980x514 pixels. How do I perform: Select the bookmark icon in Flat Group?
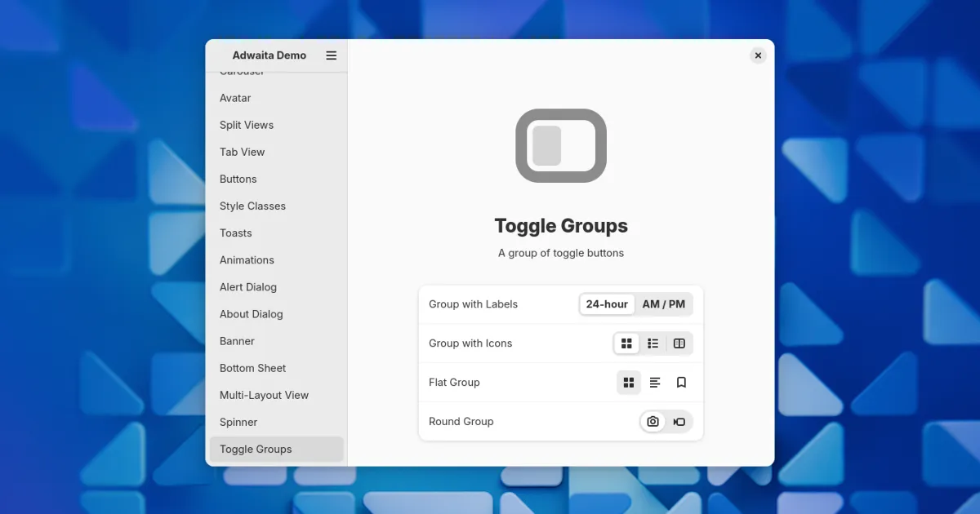click(681, 383)
